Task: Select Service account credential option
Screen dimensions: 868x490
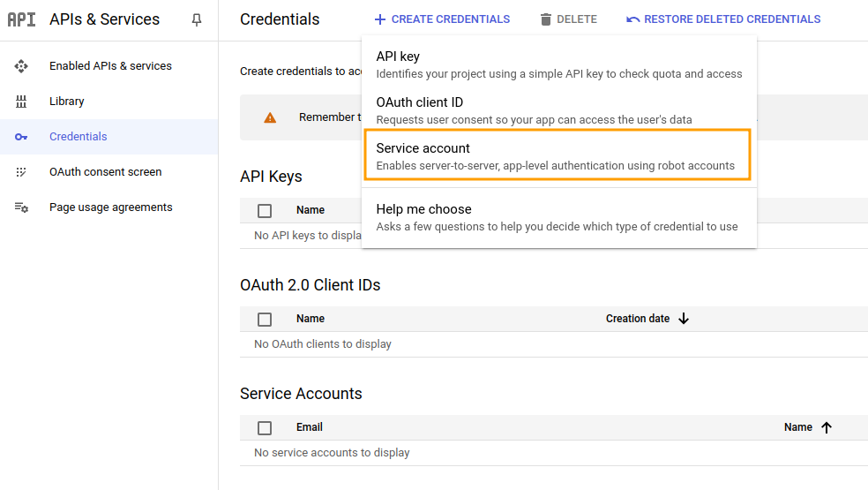Action: click(x=557, y=155)
